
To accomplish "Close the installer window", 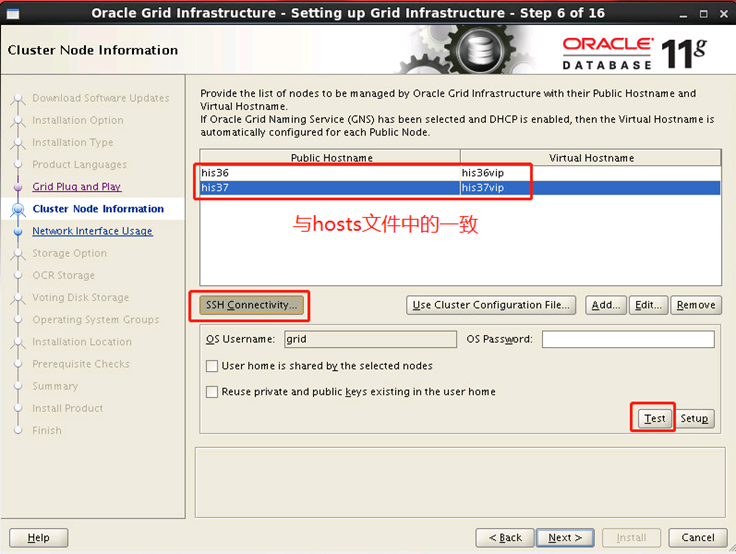I will click(x=724, y=14).
